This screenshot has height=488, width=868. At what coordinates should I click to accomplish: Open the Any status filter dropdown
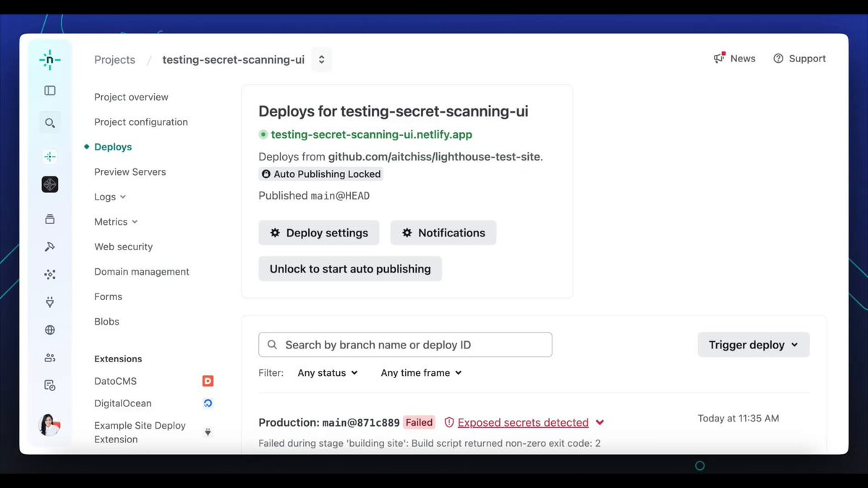tap(328, 373)
